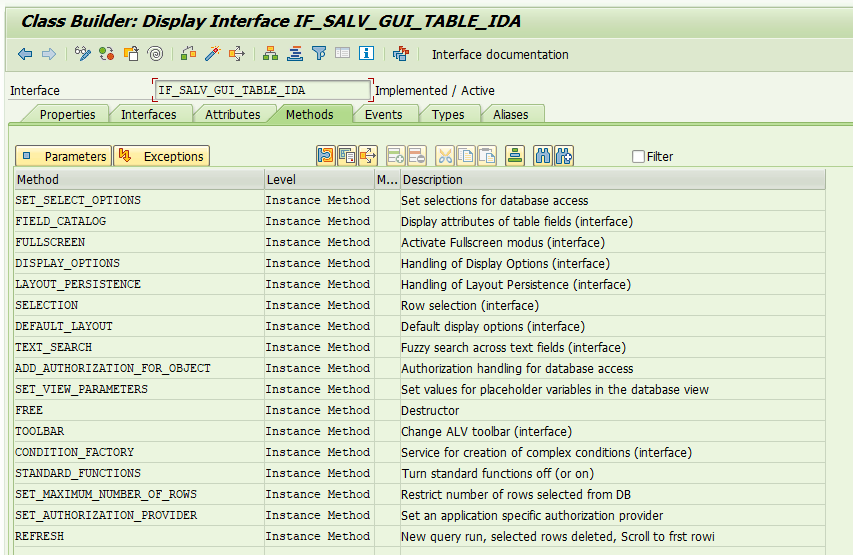The image size is (853, 555).
Task: Open the Events tab
Action: point(383,115)
